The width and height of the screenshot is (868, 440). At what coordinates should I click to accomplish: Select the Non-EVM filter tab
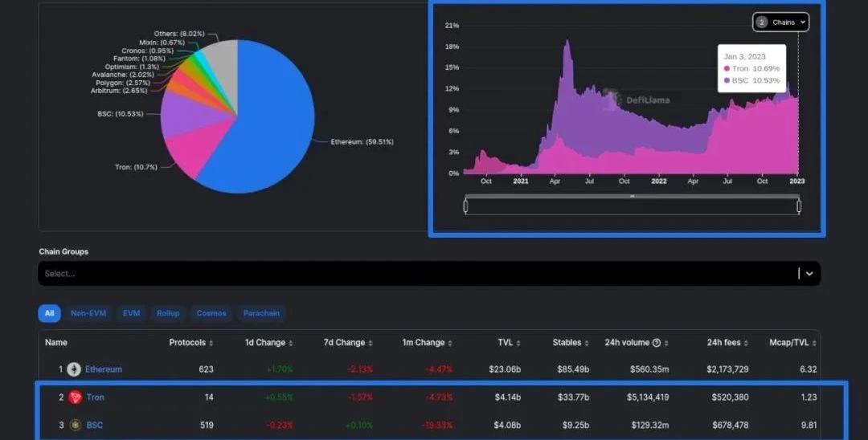[x=88, y=313]
